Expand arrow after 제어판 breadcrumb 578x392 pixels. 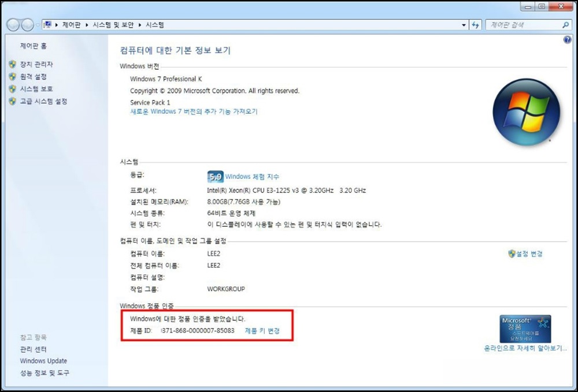coord(87,25)
